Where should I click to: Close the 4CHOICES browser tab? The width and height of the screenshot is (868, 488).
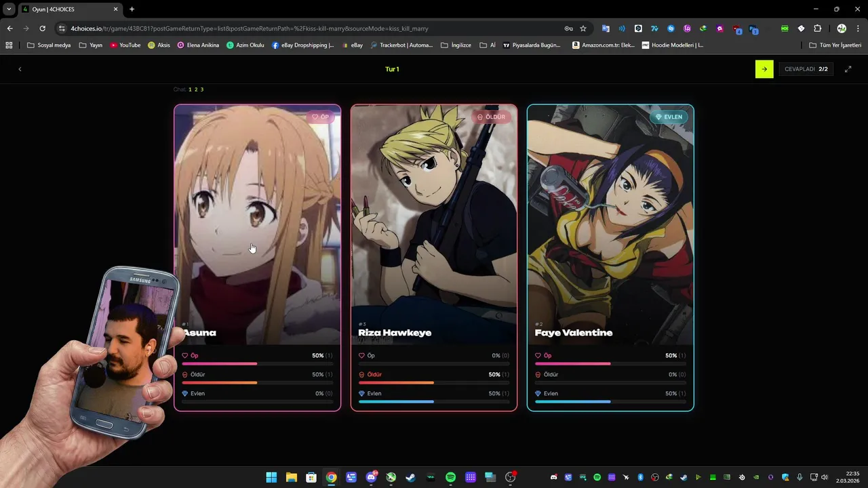115,9
